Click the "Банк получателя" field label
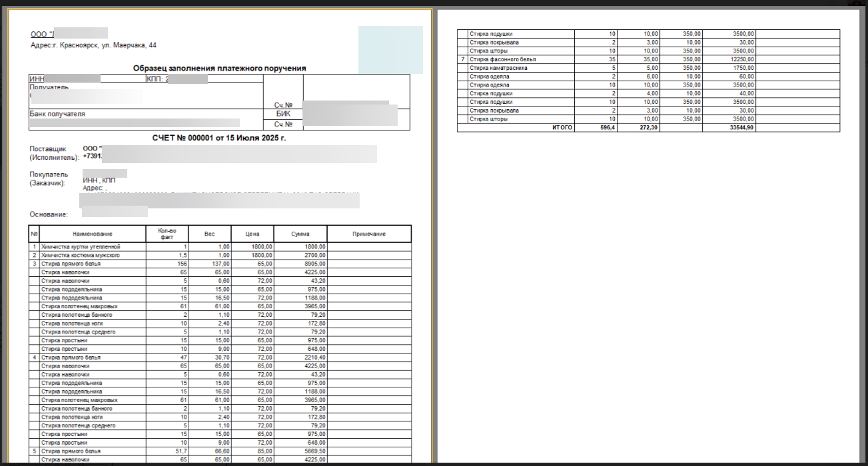Image resolution: width=868 pixels, height=466 pixels. point(57,114)
